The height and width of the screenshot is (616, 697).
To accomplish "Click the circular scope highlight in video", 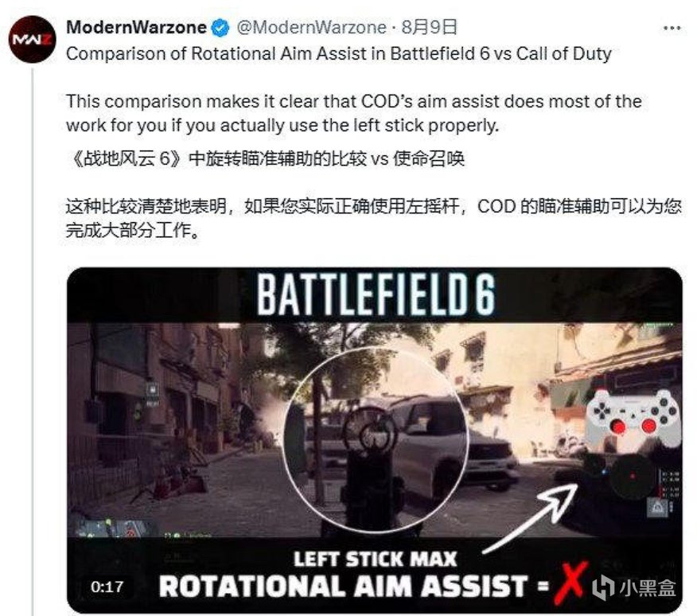I will 376,440.
